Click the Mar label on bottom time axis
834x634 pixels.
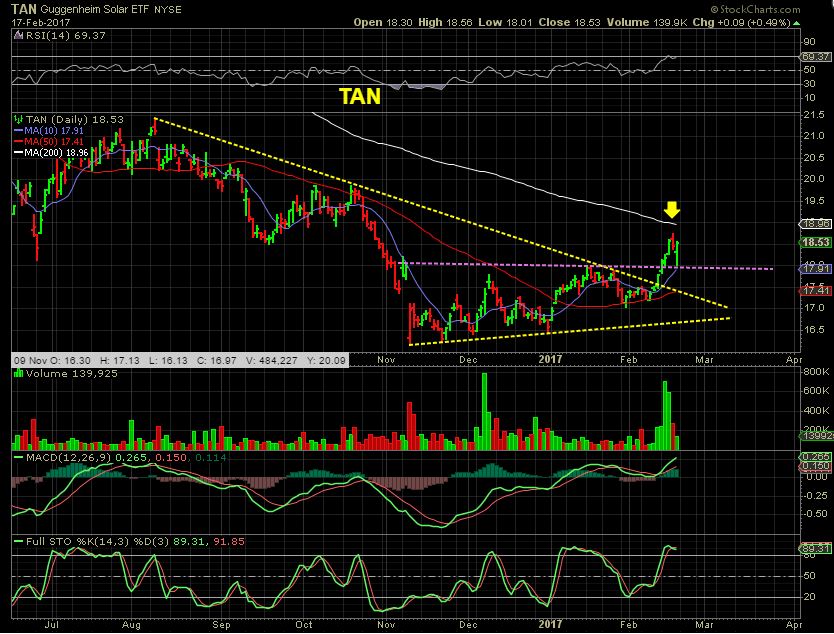(704, 624)
